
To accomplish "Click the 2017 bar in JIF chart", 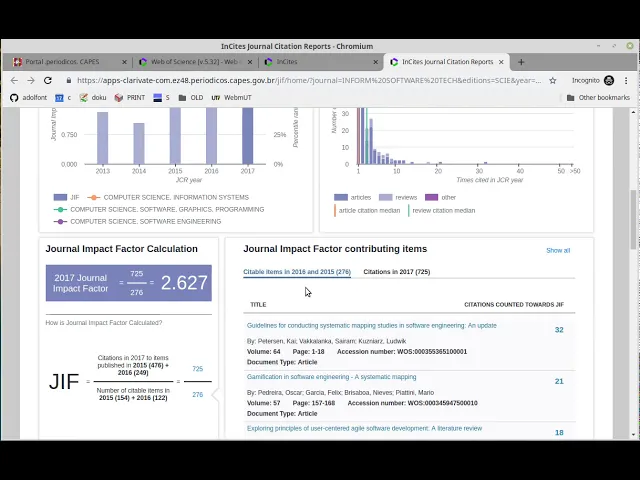I will point(247,136).
